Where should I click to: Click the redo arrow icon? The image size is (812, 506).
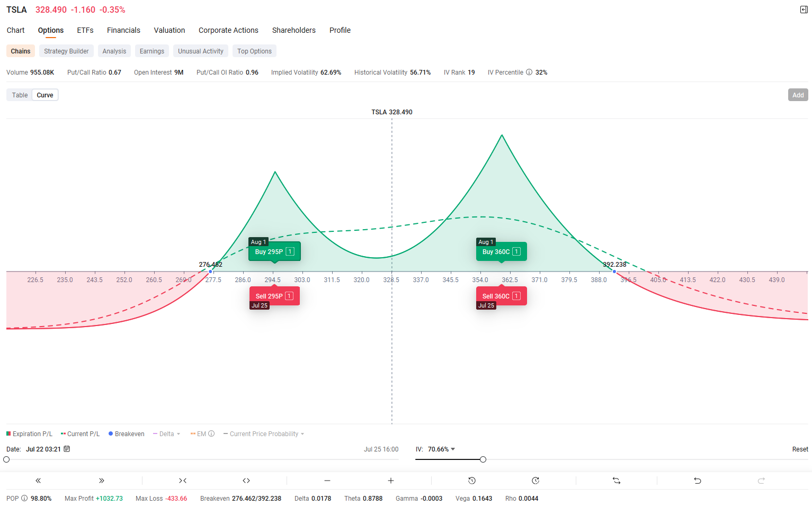click(x=761, y=481)
